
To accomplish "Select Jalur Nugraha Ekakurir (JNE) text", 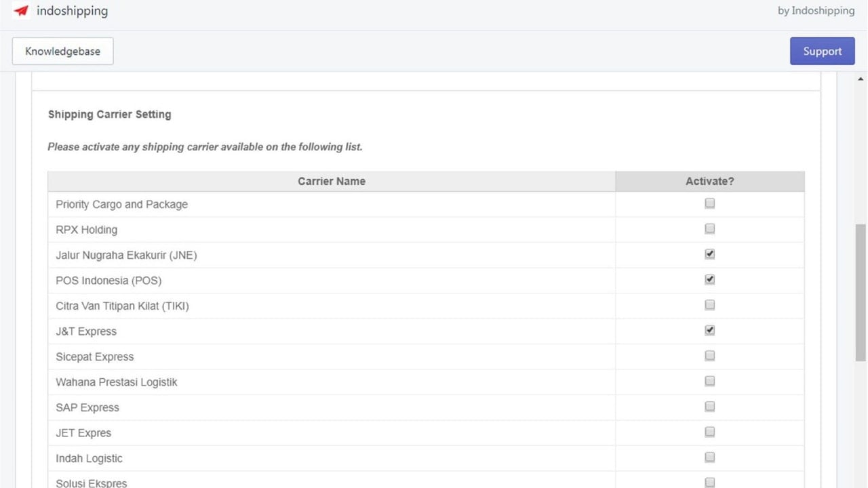I will tap(126, 256).
